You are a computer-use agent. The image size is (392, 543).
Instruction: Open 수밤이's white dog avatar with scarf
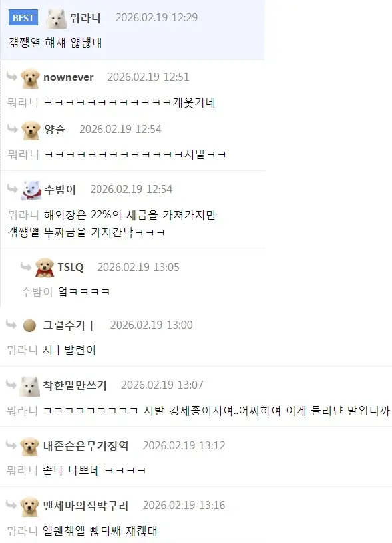(31, 190)
